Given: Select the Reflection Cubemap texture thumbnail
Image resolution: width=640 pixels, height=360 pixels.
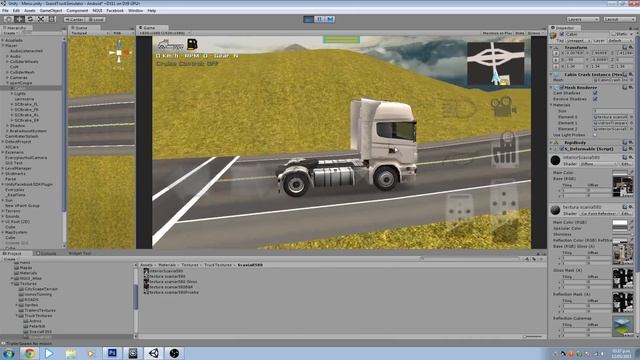Looking at the screenshot, I should point(622,327).
